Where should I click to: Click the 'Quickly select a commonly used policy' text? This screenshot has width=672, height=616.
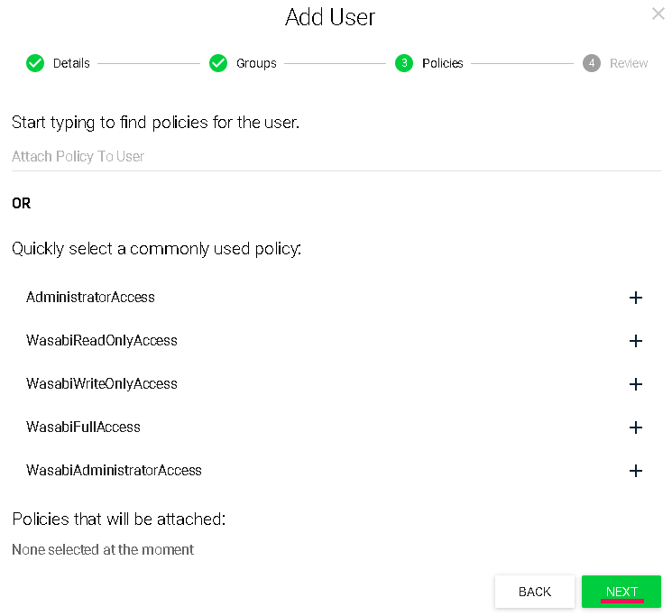[156, 249]
